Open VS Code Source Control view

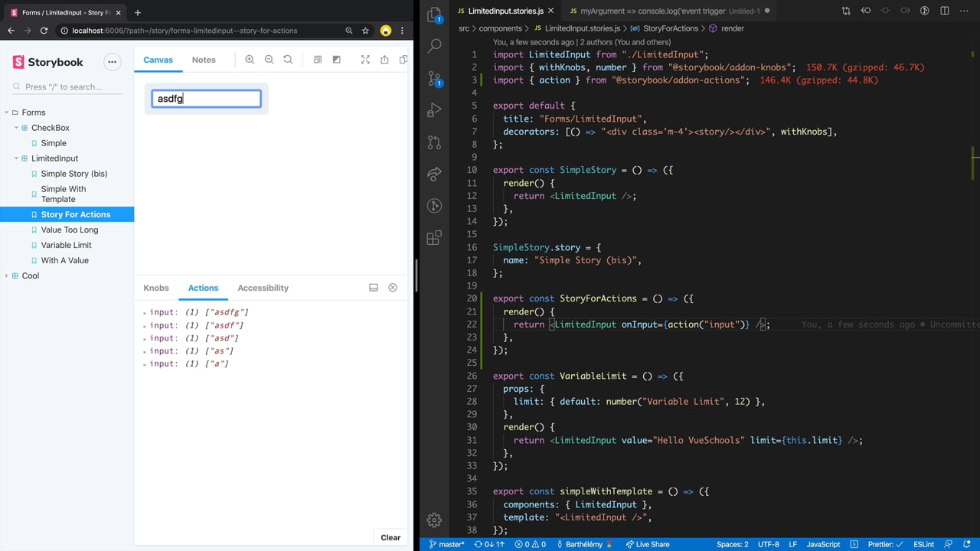(434, 78)
